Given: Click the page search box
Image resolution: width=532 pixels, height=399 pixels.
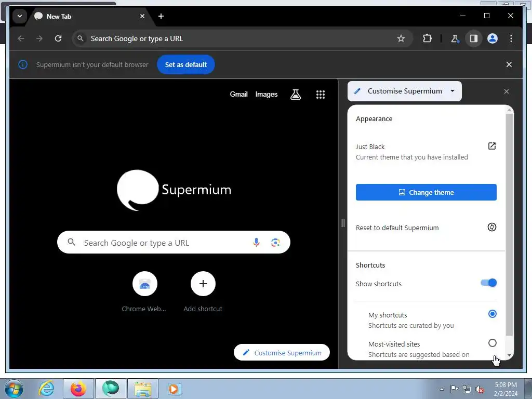Looking at the screenshot, I should click(x=174, y=242).
